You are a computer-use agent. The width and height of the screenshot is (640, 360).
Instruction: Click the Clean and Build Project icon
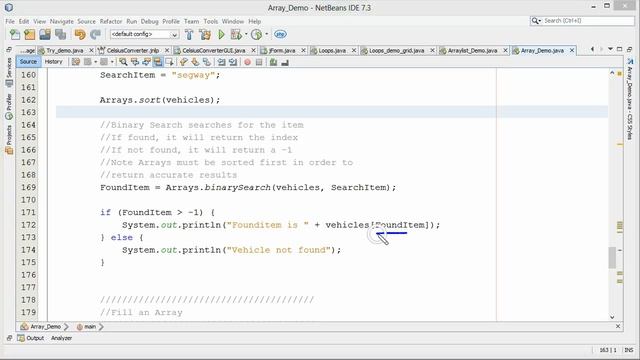[205, 34]
